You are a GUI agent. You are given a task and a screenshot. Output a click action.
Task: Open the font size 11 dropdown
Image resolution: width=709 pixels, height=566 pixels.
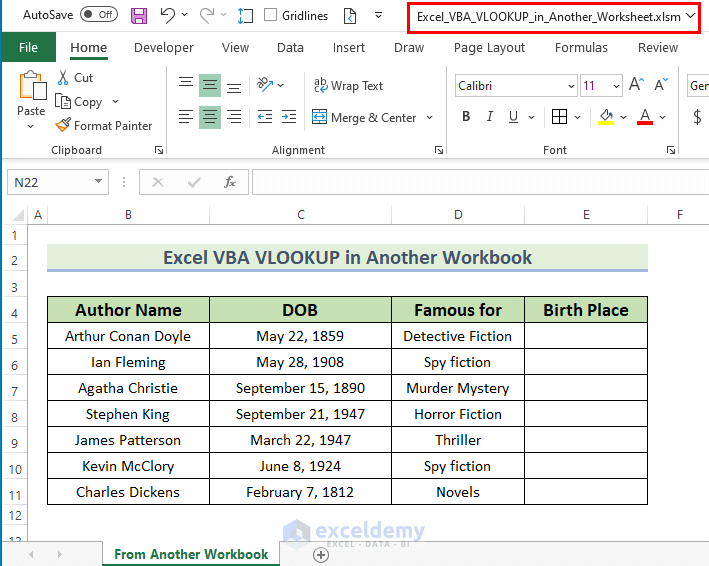616,86
